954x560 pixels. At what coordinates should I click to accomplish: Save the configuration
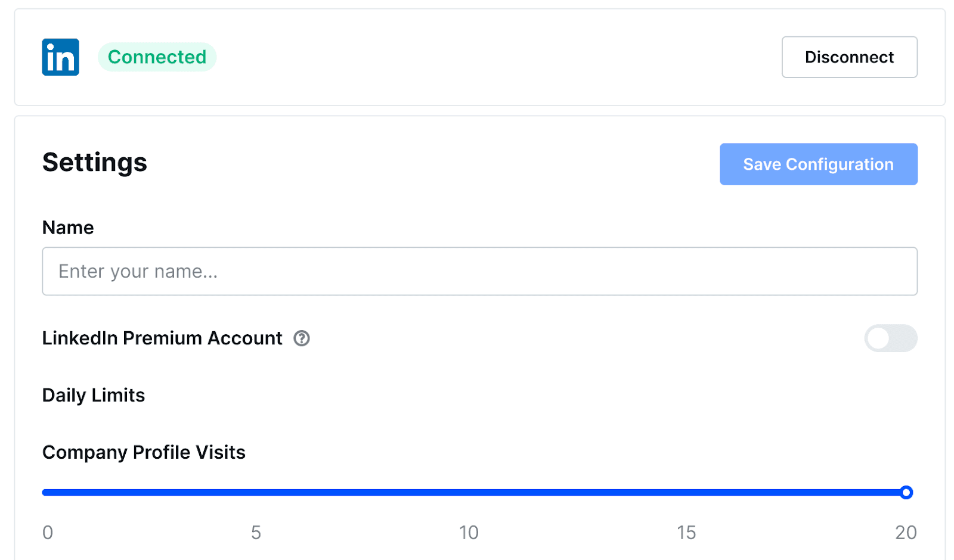click(818, 164)
